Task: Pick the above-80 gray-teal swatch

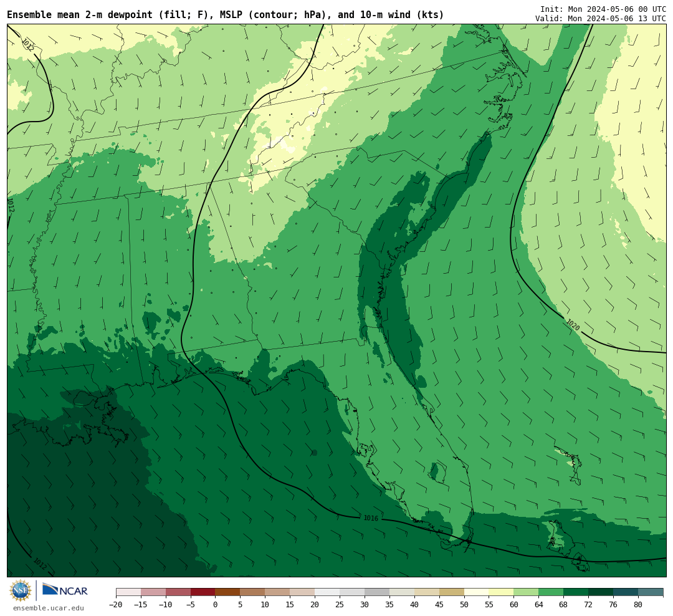Action: (x=651, y=592)
